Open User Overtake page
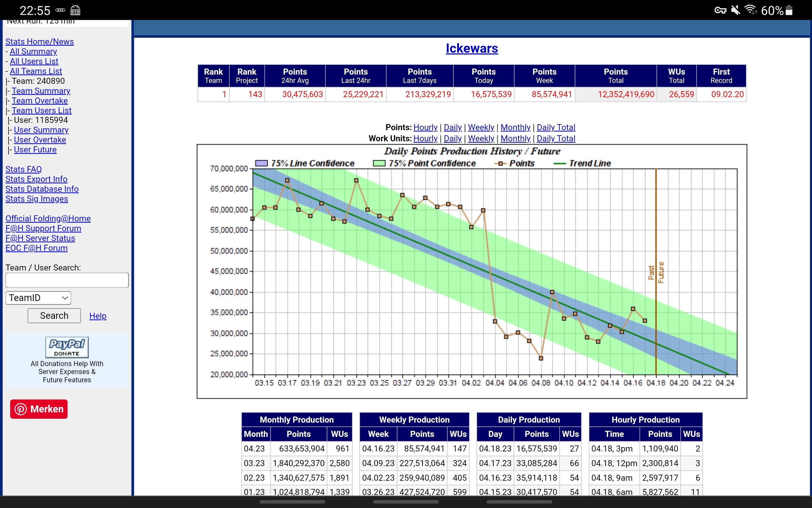The image size is (812, 508). [x=40, y=140]
